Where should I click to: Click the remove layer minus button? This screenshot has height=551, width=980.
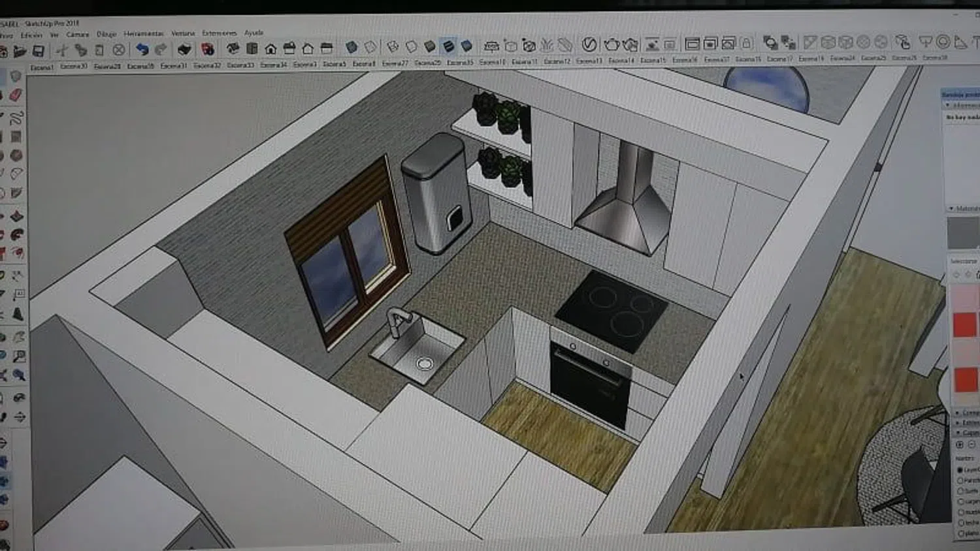pyautogui.click(x=972, y=445)
